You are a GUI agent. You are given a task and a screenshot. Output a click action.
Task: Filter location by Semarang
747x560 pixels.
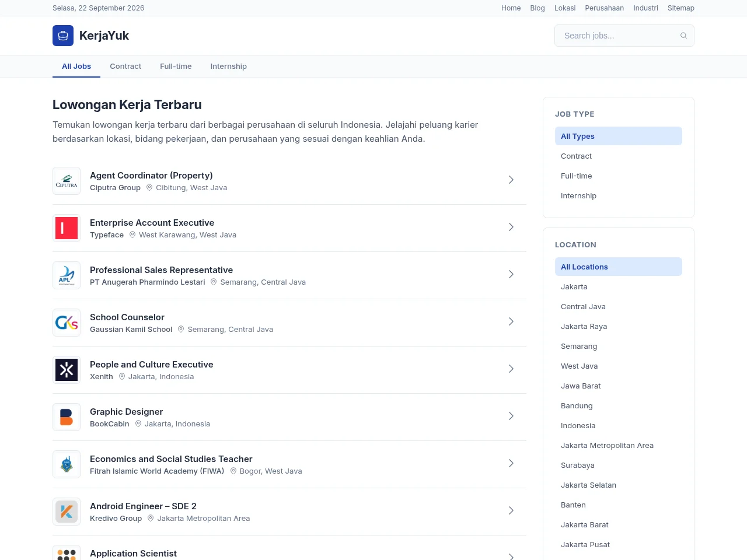619,346
